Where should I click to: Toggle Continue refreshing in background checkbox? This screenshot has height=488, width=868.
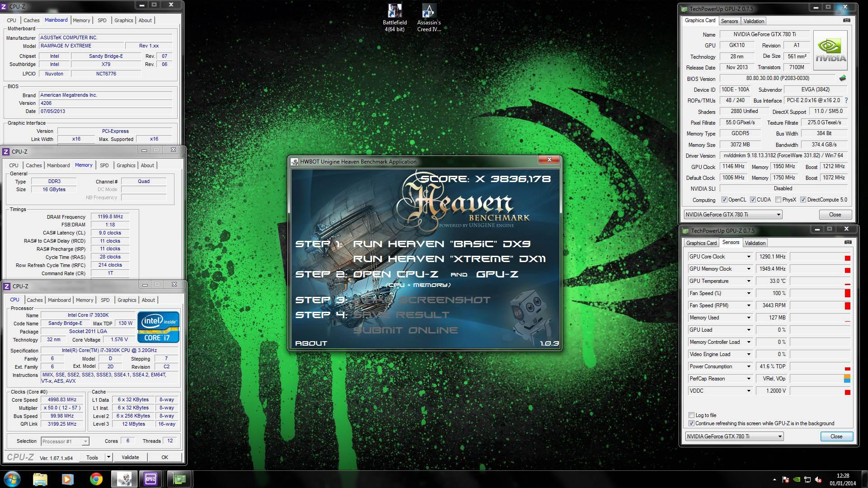pos(691,423)
